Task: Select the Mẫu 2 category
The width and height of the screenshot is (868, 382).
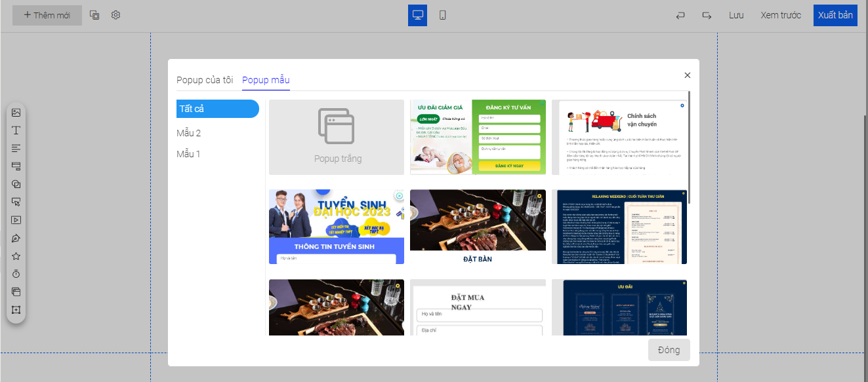Action: [189, 133]
